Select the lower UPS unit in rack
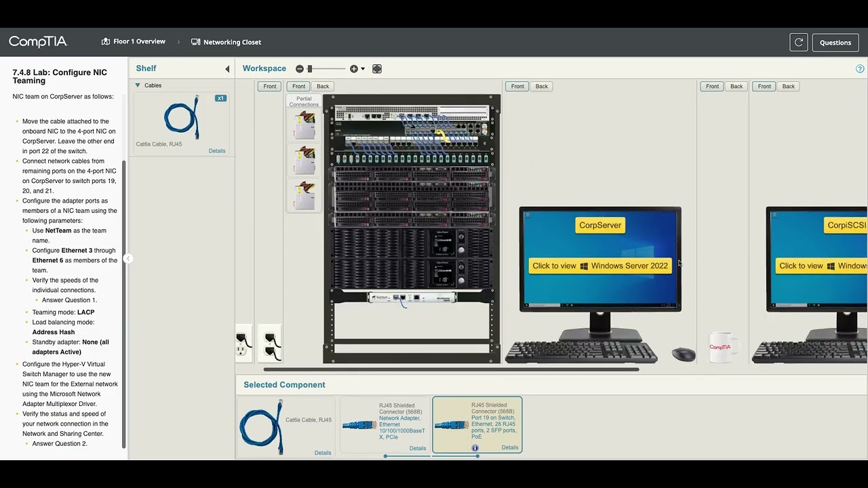868x488 pixels. pos(412,273)
